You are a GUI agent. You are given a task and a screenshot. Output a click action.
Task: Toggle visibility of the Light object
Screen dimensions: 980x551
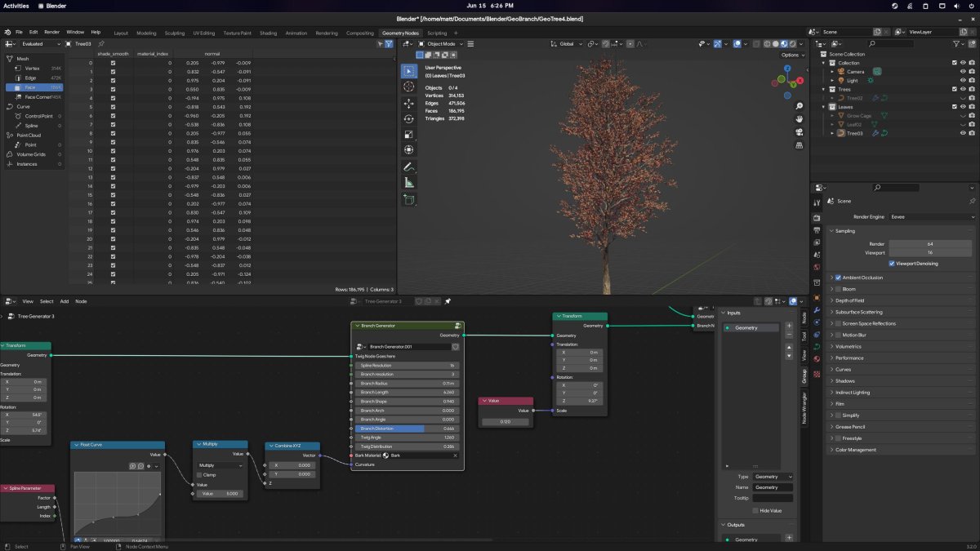963,80
